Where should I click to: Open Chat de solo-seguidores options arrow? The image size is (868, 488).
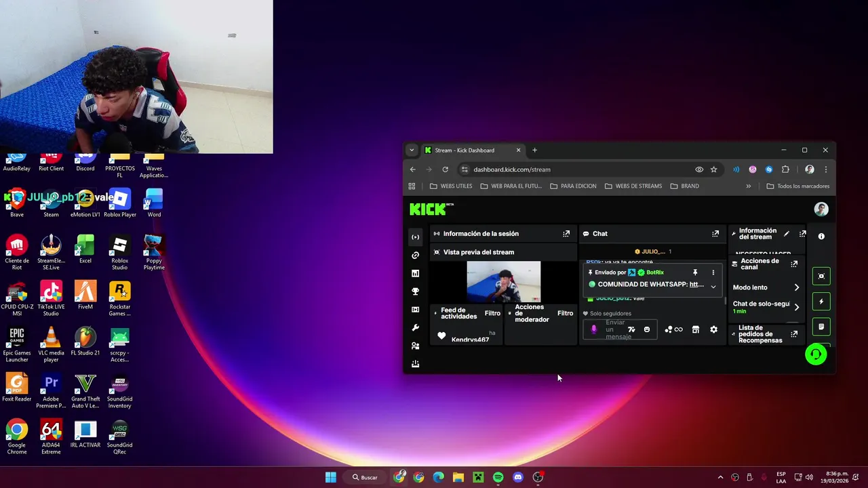point(796,307)
